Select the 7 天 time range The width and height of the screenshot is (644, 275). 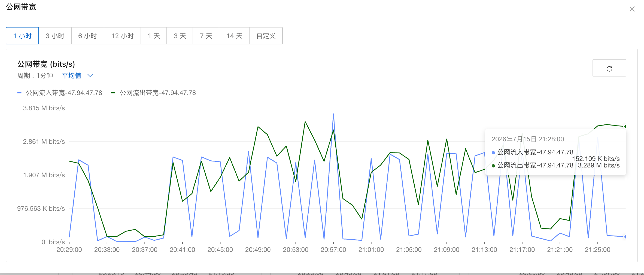(206, 36)
